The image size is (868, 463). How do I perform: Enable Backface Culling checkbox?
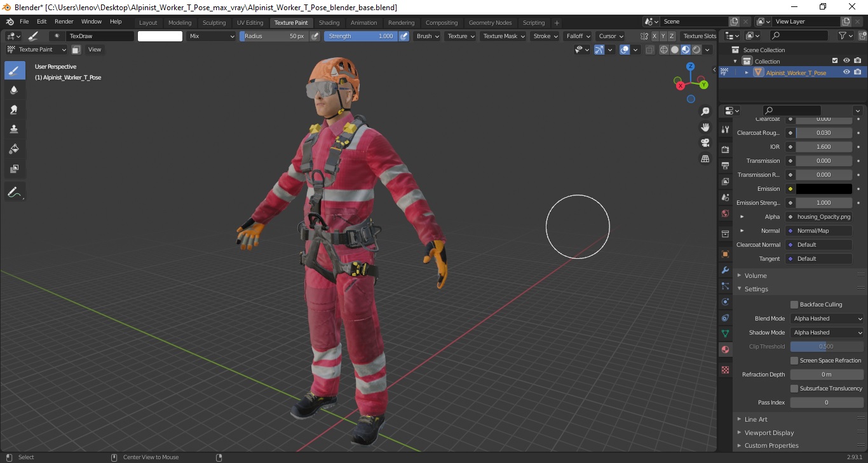tap(794, 305)
